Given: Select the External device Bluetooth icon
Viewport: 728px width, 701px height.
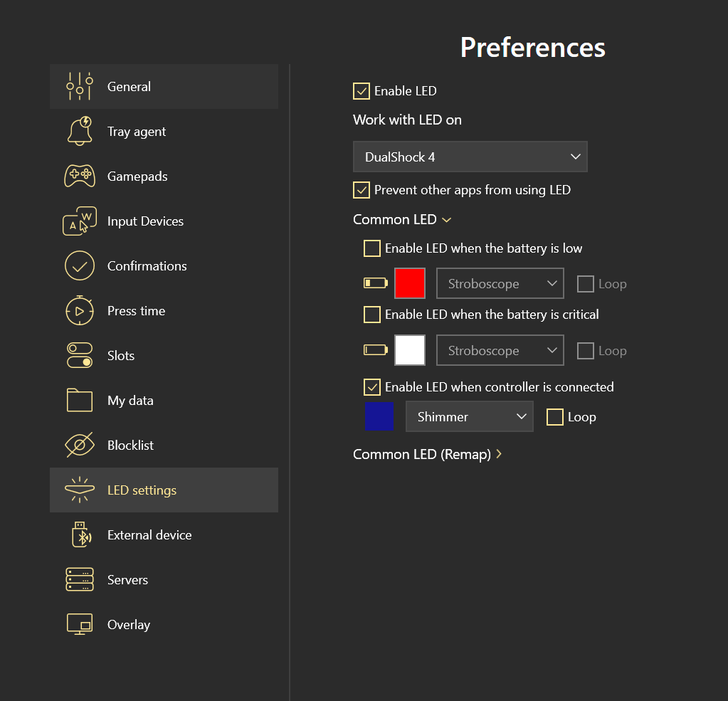Looking at the screenshot, I should coord(81,535).
